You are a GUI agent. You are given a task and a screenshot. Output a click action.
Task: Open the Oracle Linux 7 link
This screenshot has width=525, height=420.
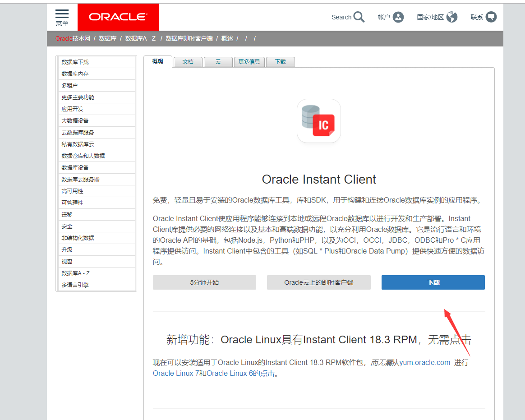176,373
